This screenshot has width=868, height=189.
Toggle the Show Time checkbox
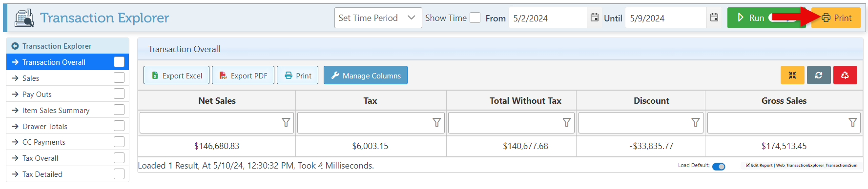click(475, 18)
